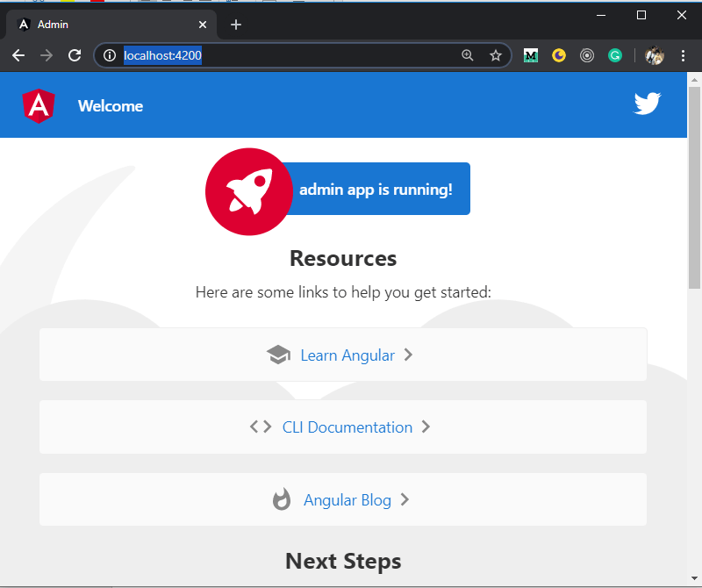The image size is (702, 588).
Task: Open the Learn Angular link
Action: click(347, 355)
